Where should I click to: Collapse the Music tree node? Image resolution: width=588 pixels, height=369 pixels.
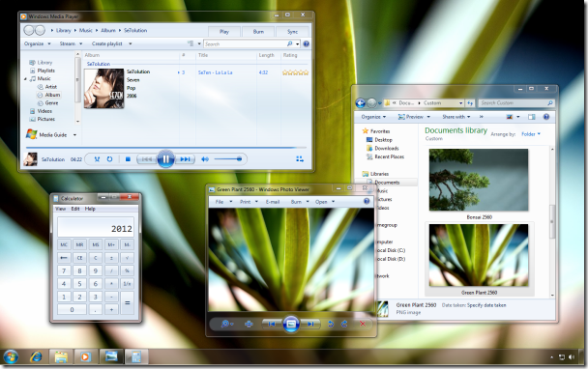pyautogui.click(x=25, y=79)
